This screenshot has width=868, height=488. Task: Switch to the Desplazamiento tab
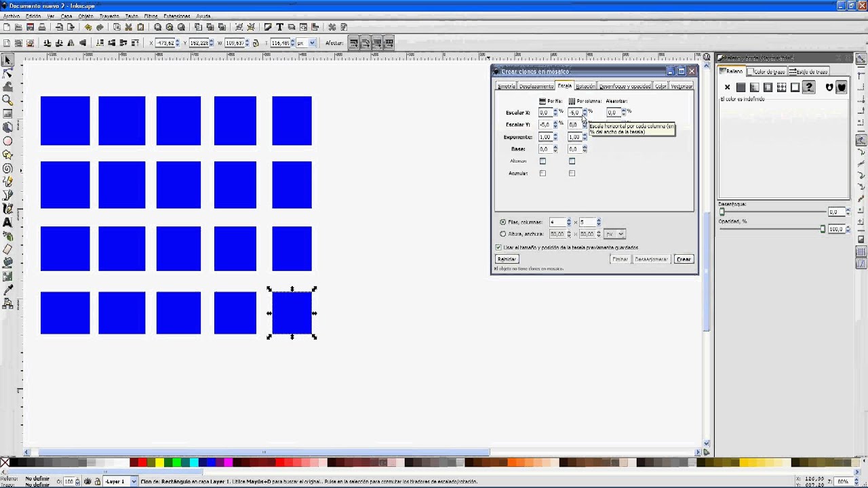click(536, 86)
